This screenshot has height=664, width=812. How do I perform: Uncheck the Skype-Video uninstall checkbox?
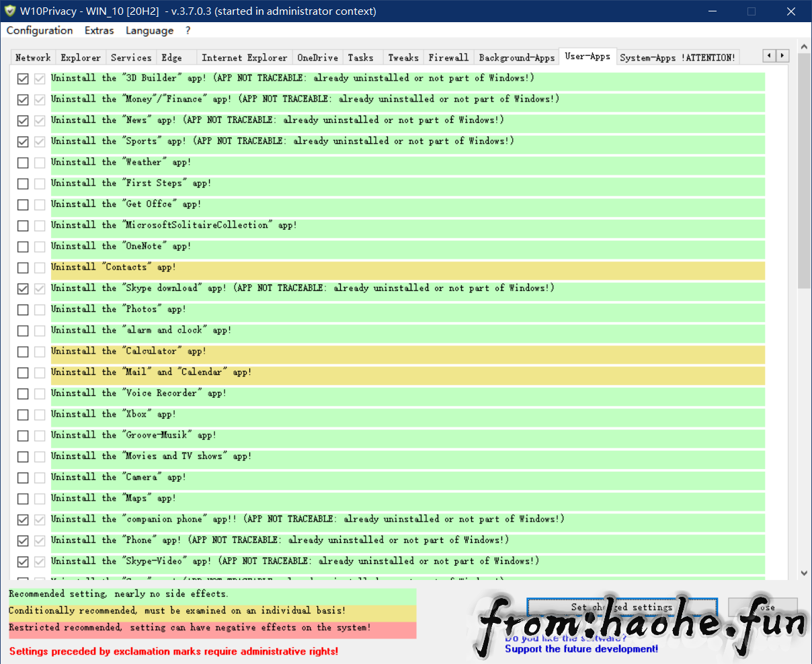pyautogui.click(x=23, y=562)
